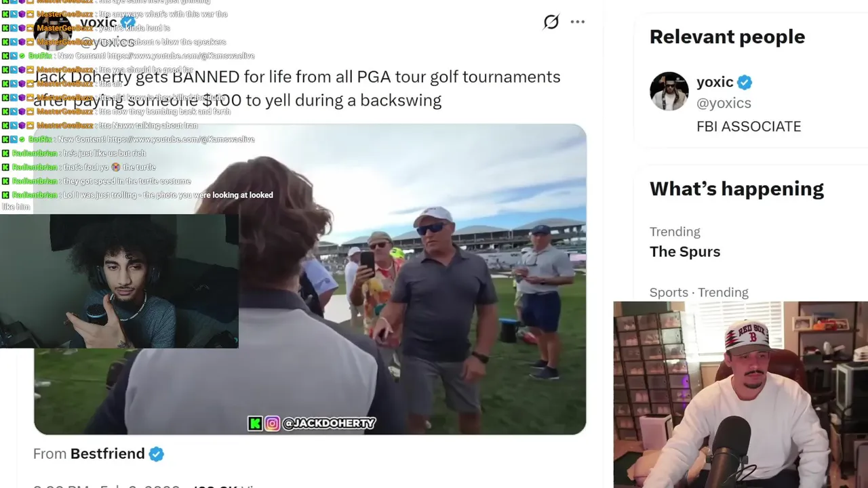Click the post text about PGA tour ban
The width and height of the screenshot is (868, 488).
pos(297,88)
